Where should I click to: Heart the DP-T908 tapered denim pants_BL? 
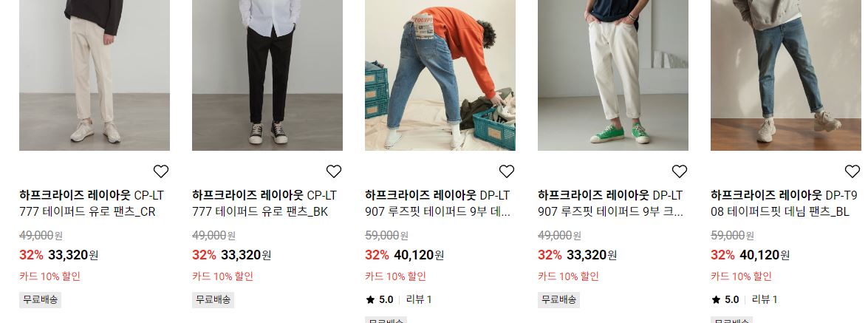(x=852, y=171)
